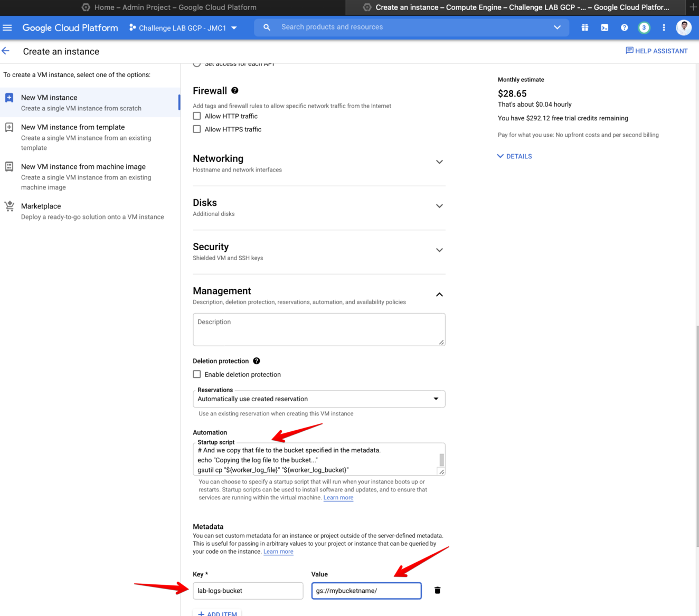
Task: Delete the lab-logs-bucket metadata item
Action: 437,590
